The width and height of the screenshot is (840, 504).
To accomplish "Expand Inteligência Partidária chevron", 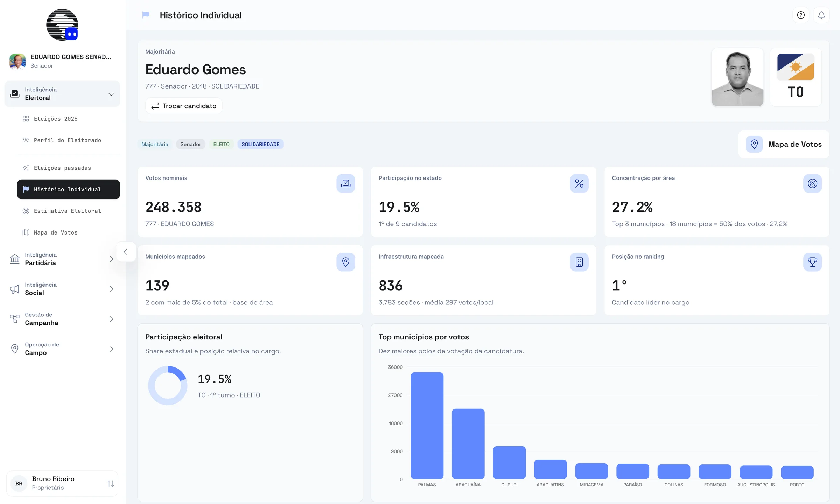I will coord(111,259).
